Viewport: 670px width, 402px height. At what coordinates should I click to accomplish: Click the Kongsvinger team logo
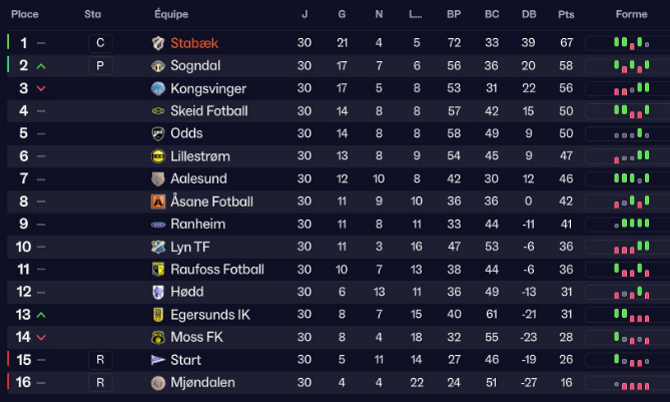coord(158,89)
